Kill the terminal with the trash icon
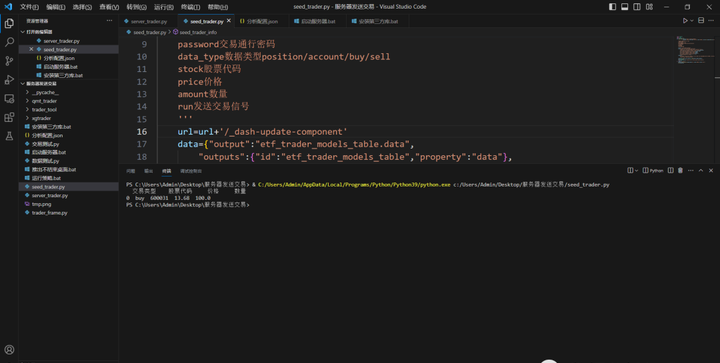 pyautogui.click(x=681, y=171)
